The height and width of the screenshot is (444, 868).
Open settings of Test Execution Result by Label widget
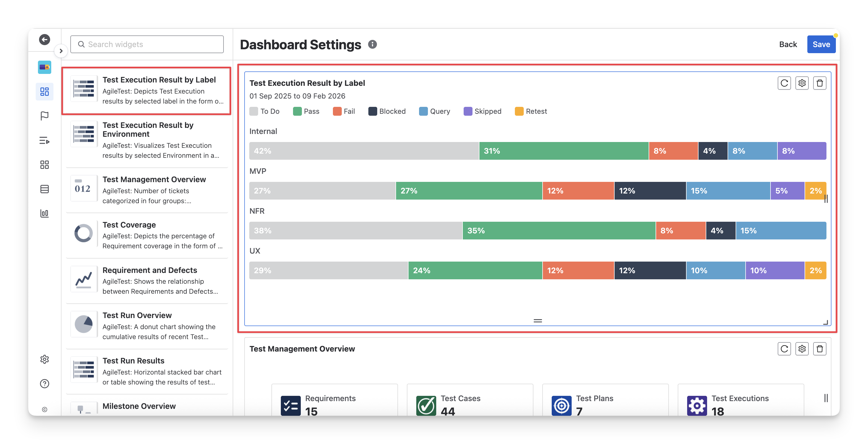(802, 83)
